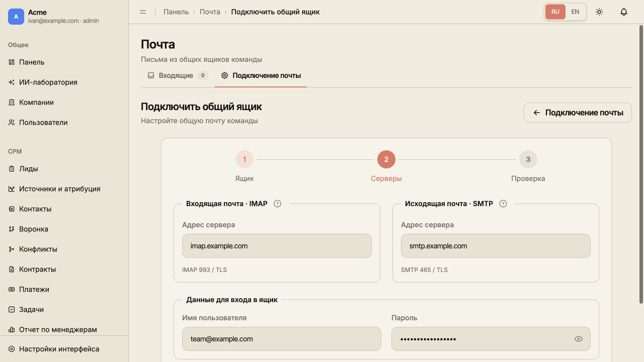Open Лиды in the sidebar
The image size is (644, 362).
pyautogui.click(x=64, y=168)
